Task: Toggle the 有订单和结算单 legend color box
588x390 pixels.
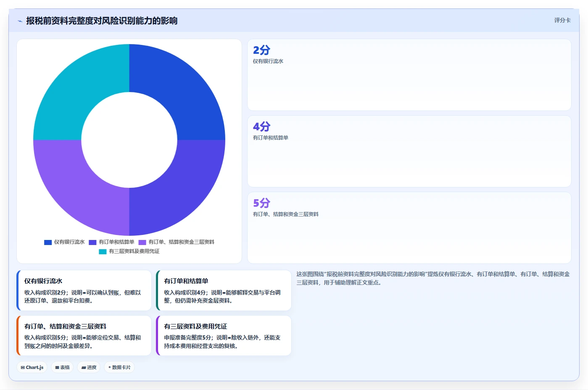Action: point(92,242)
